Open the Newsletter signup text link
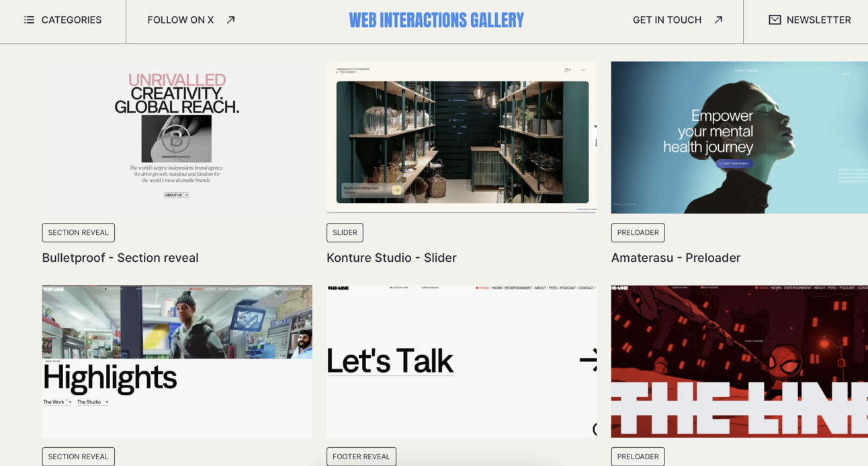Screen dimensions: 868x466 pyautogui.click(x=818, y=20)
